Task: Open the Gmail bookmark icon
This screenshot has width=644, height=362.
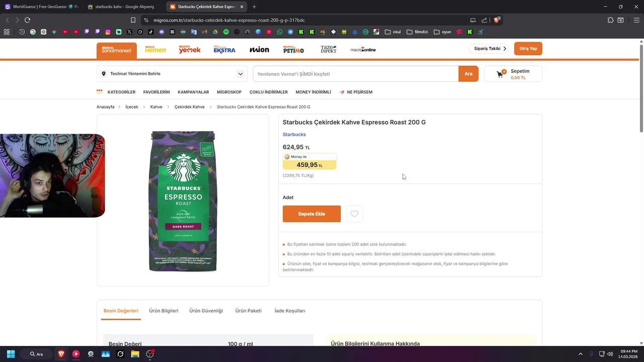Action: 204,32
